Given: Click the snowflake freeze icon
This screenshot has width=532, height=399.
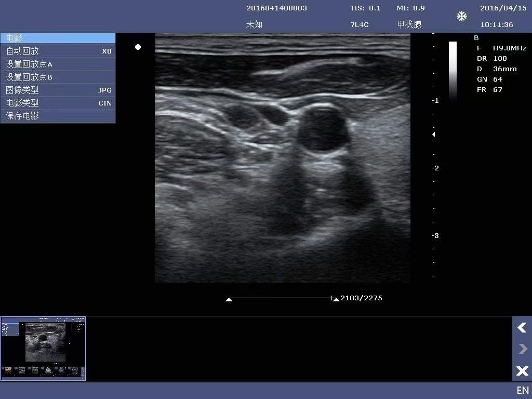Looking at the screenshot, I should [461, 16].
